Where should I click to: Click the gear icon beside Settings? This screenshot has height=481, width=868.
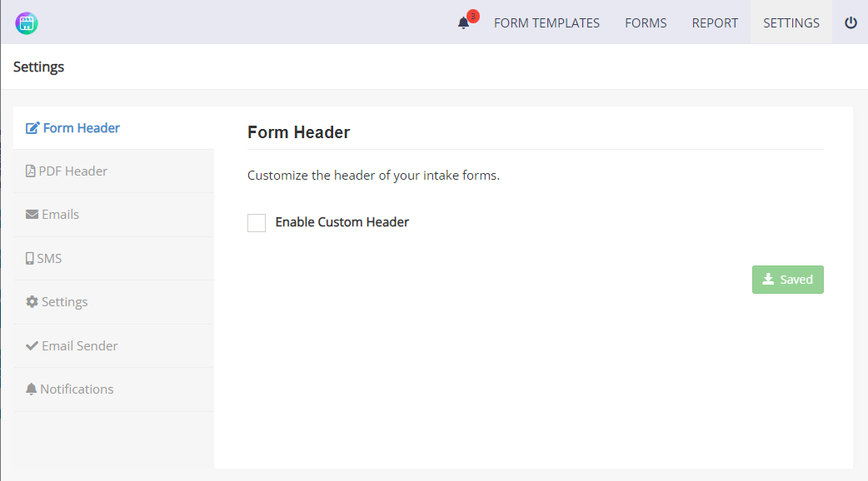coord(32,302)
